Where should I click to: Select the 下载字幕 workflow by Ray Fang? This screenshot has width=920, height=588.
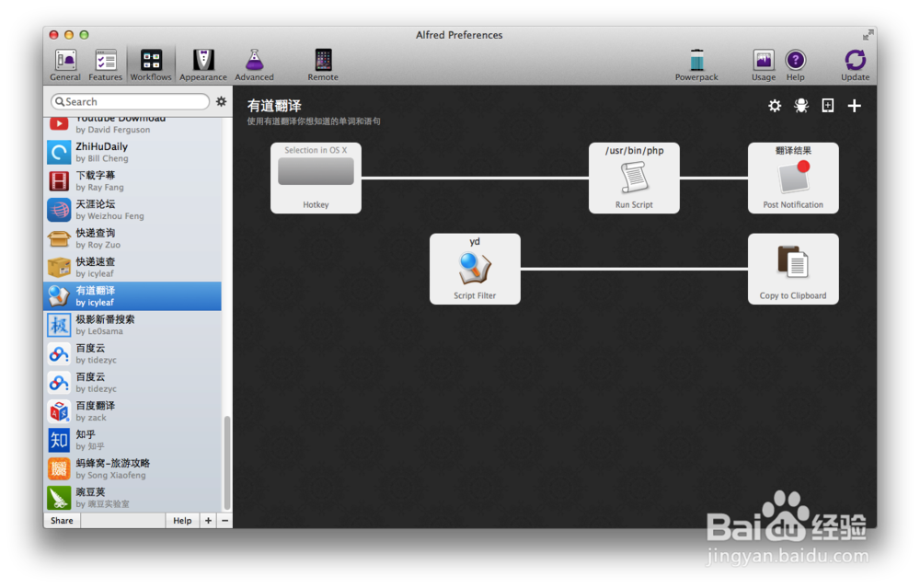(133, 180)
